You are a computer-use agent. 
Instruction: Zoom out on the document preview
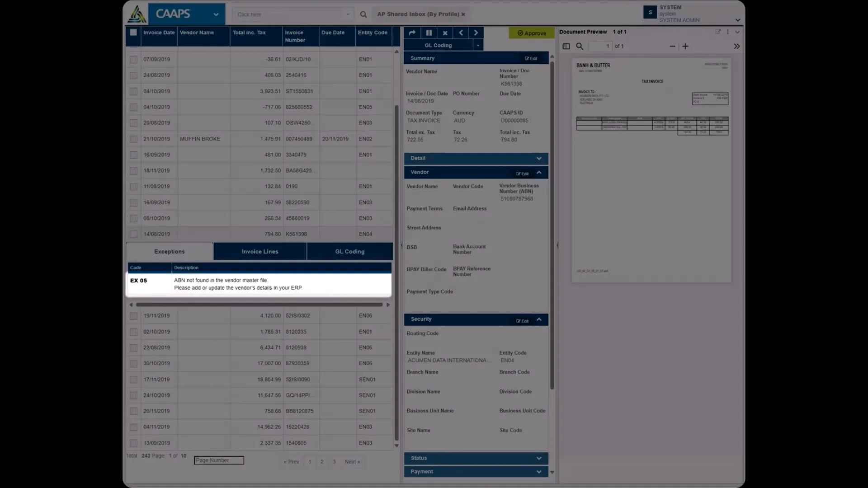[672, 46]
